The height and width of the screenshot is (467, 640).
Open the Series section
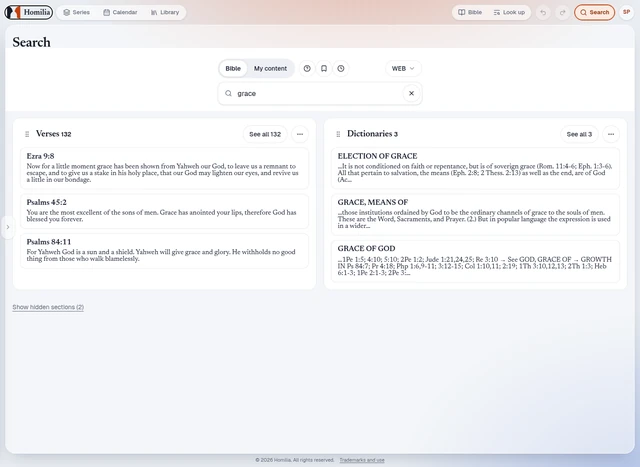77,12
